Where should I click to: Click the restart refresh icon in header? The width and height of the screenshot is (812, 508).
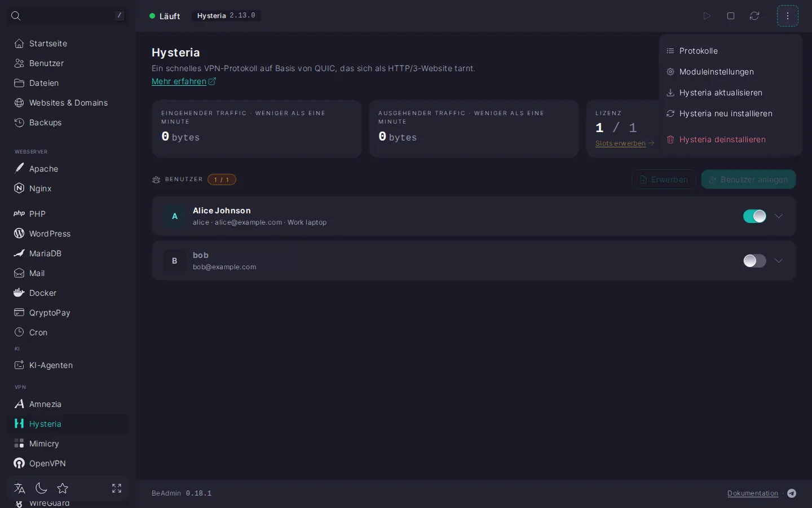coord(754,16)
